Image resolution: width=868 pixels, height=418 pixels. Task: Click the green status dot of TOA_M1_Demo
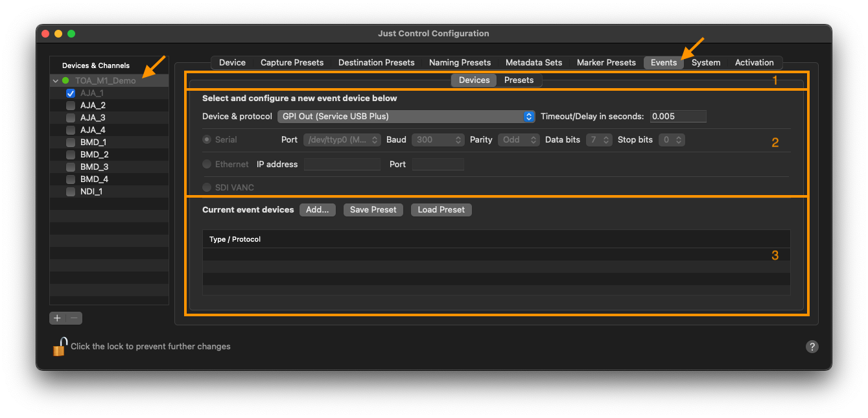coord(65,81)
